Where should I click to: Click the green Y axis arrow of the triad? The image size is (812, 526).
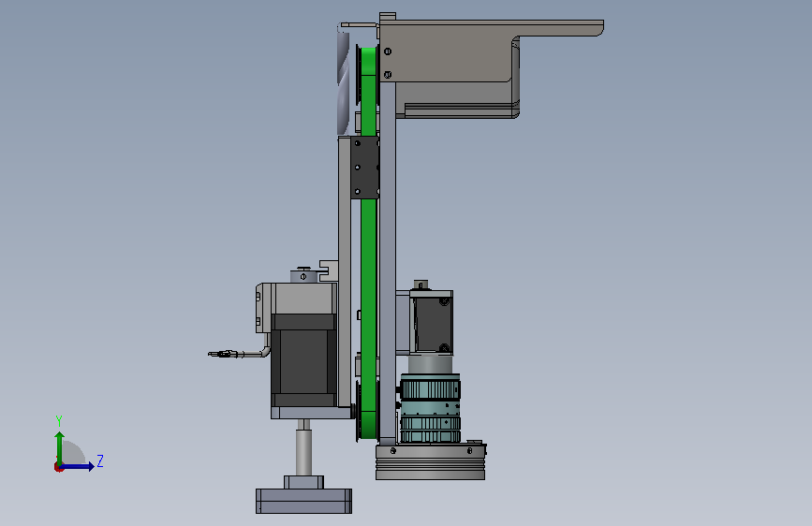coord(60,447)
